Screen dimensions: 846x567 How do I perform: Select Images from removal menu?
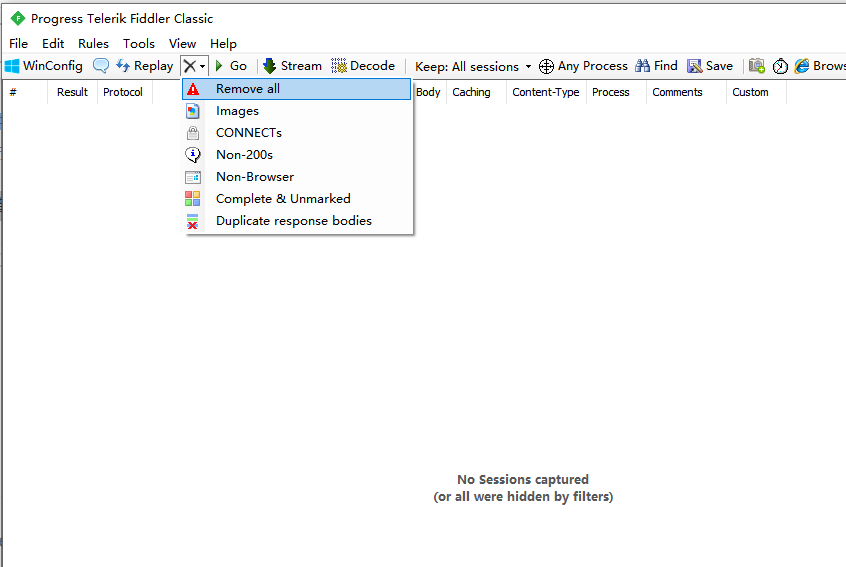point(297,111)
